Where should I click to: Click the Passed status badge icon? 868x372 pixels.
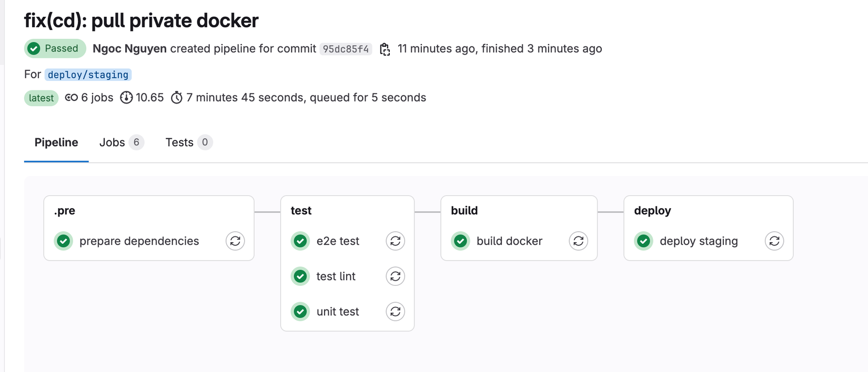point(34,49)
